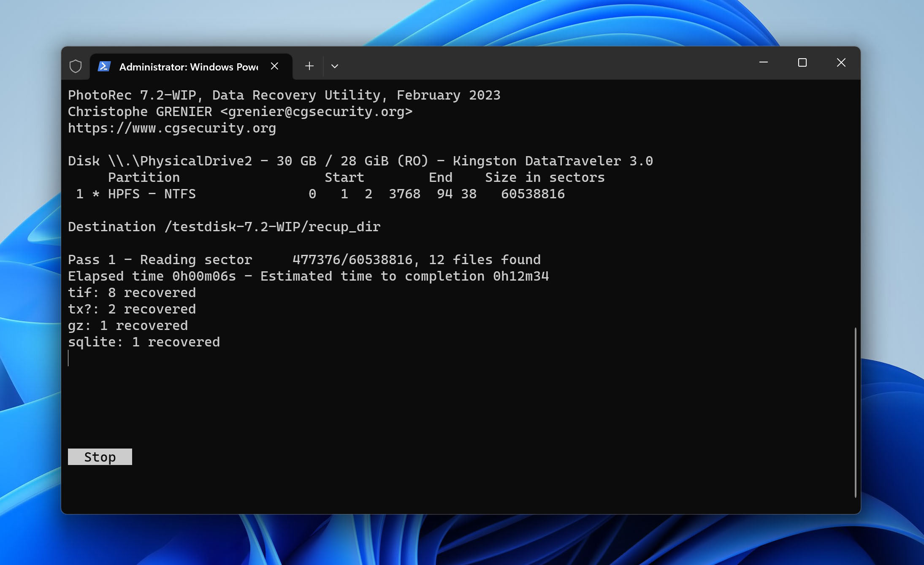Maximize the terminal window
The height and width of the screenshot is (565, 924).
click(802, 63)
